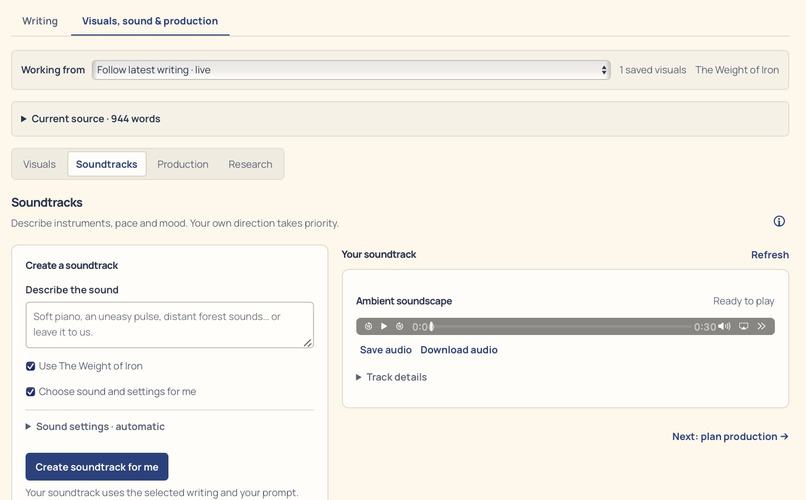Select the Soundtracks sub-tab
The height and width of the screenshot is (500, 806).
(x=106, y=164)
